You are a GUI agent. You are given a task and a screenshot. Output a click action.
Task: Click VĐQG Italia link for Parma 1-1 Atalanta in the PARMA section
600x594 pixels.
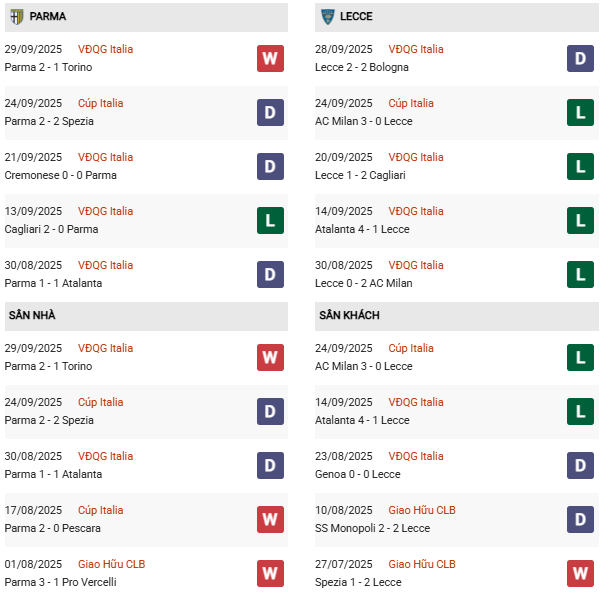point(105,265)
